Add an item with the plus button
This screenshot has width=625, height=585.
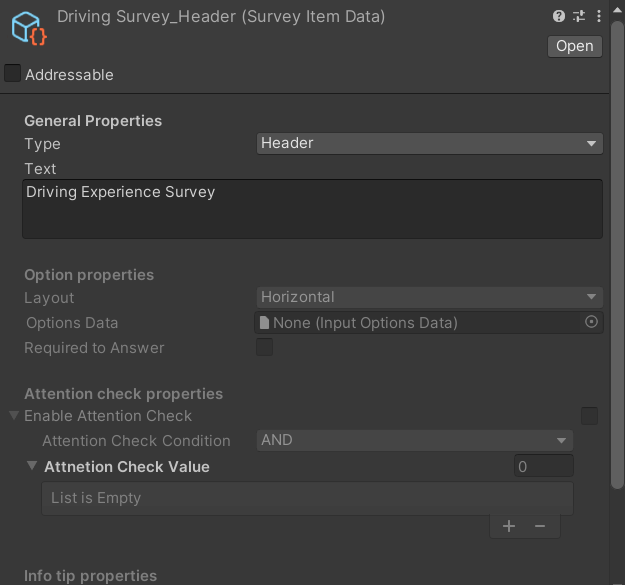509,526
